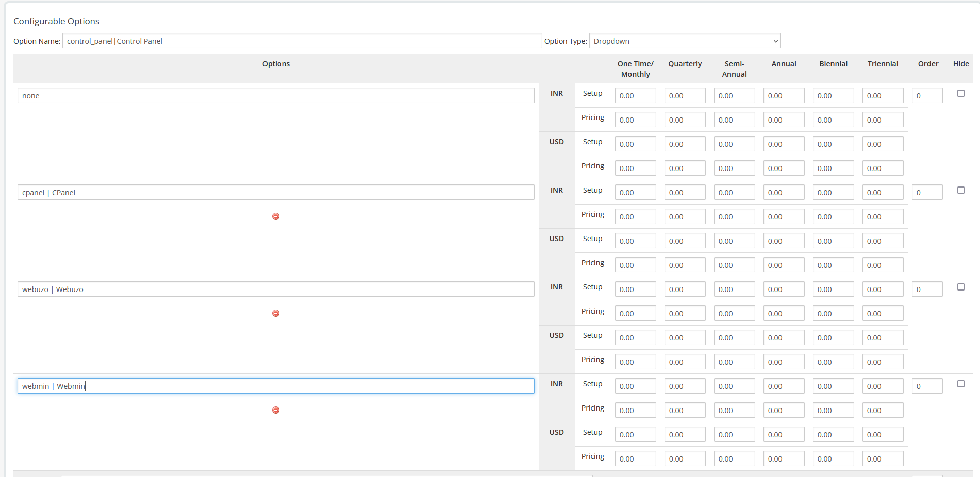This screenshot has width=980, height=477.
Task: Remove the webmin | Webmin option row
Action: point(276,410)
